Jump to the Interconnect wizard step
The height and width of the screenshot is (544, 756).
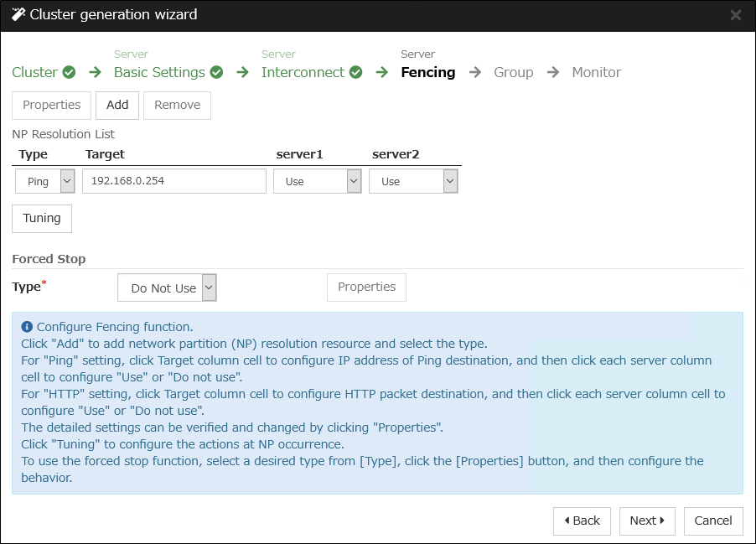303,73
